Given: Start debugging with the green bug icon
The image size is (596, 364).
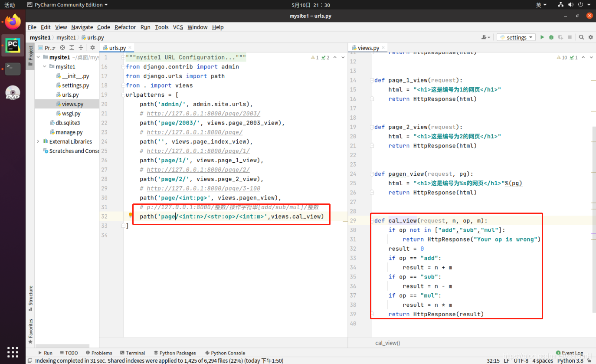Looking at the screenshot, I should 551,37.
